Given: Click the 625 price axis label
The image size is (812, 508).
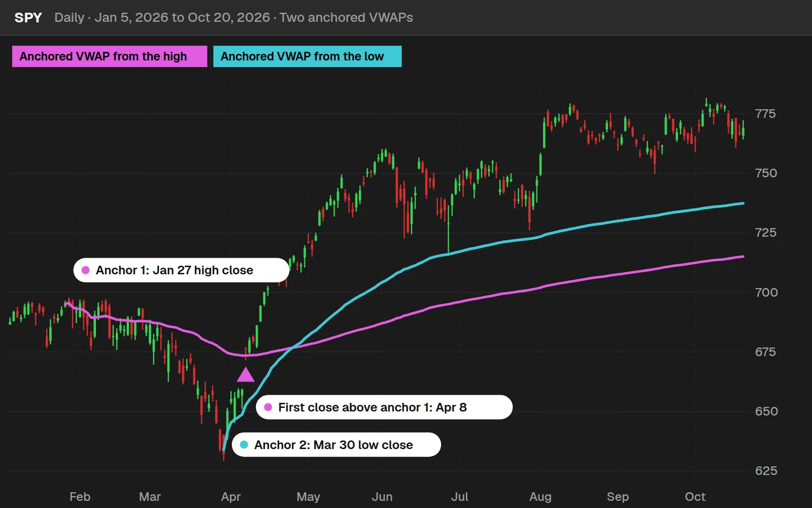Looking at the screenshot, I should click(x=766, y=471).
